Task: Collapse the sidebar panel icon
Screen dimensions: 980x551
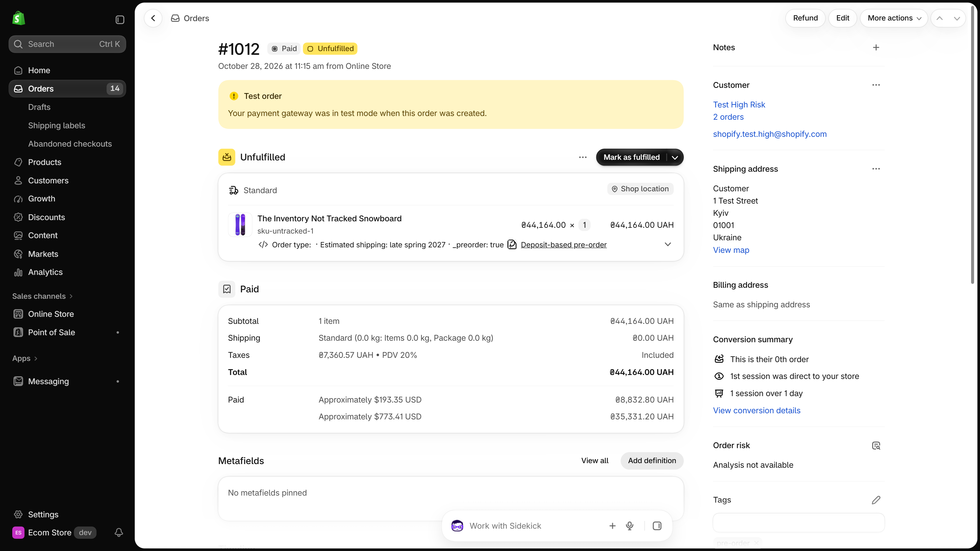Action: tap(120, 19)
